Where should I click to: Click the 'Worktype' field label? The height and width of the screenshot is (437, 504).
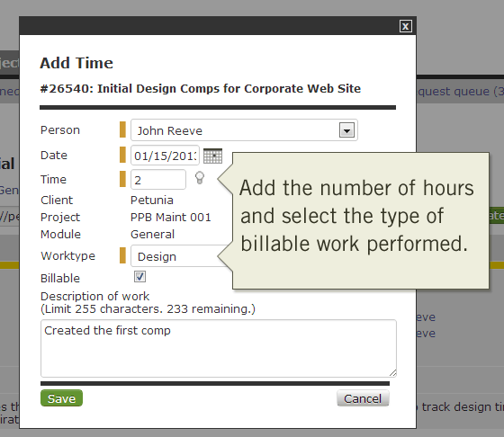tap(67, 256)
